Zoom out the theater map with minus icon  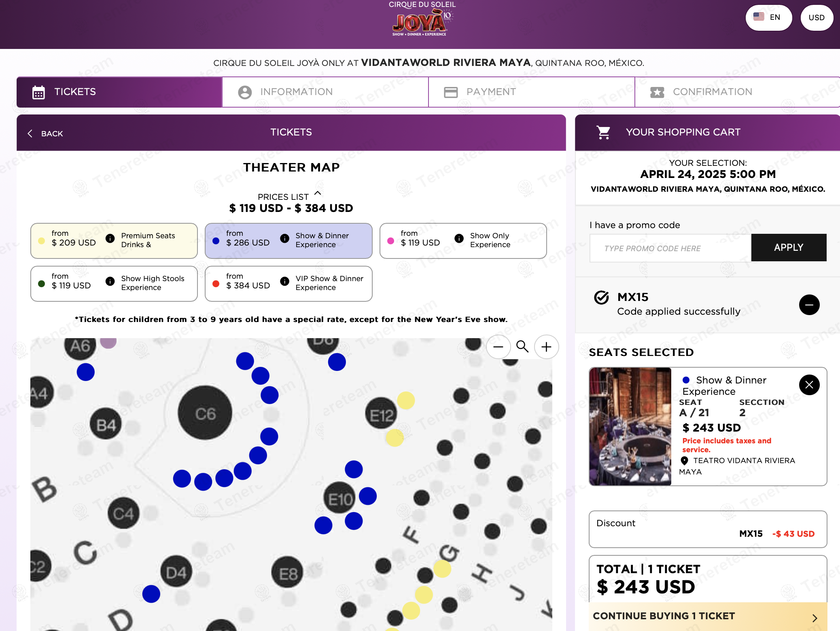(498, 347)
